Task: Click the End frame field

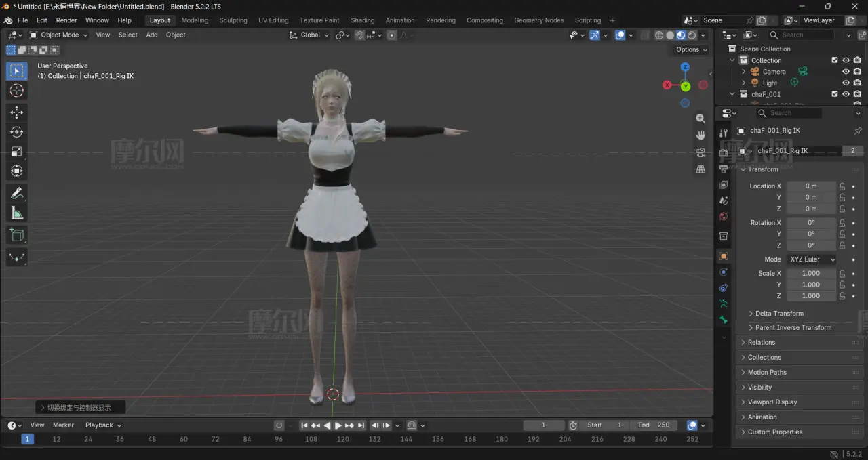Action: [x=654, y=425]
